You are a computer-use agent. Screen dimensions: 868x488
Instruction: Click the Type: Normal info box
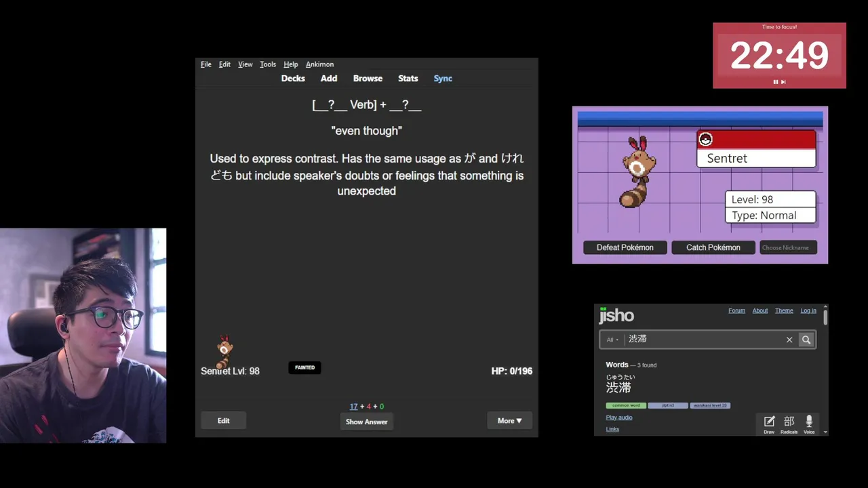click(770, 216)
